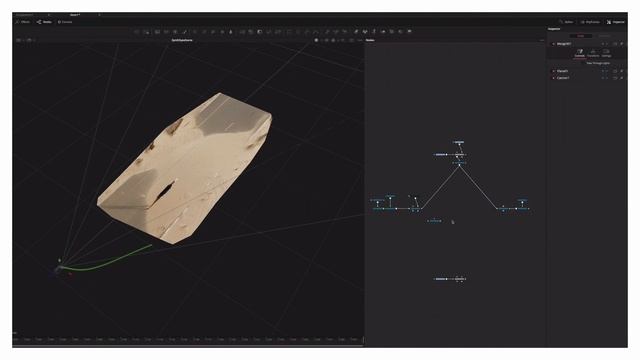640x360 pixels.
Task: Open the Spline editor button
Action: pyautogui.click(x=566, y=22)
